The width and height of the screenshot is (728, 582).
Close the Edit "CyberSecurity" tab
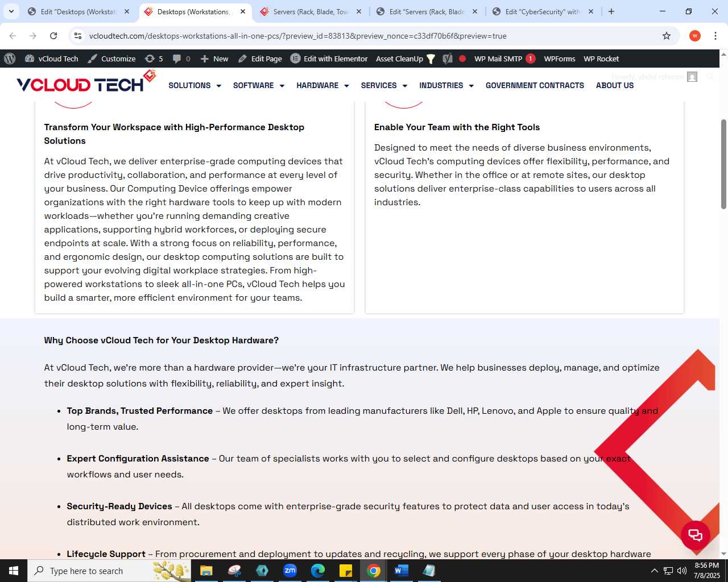591,11
